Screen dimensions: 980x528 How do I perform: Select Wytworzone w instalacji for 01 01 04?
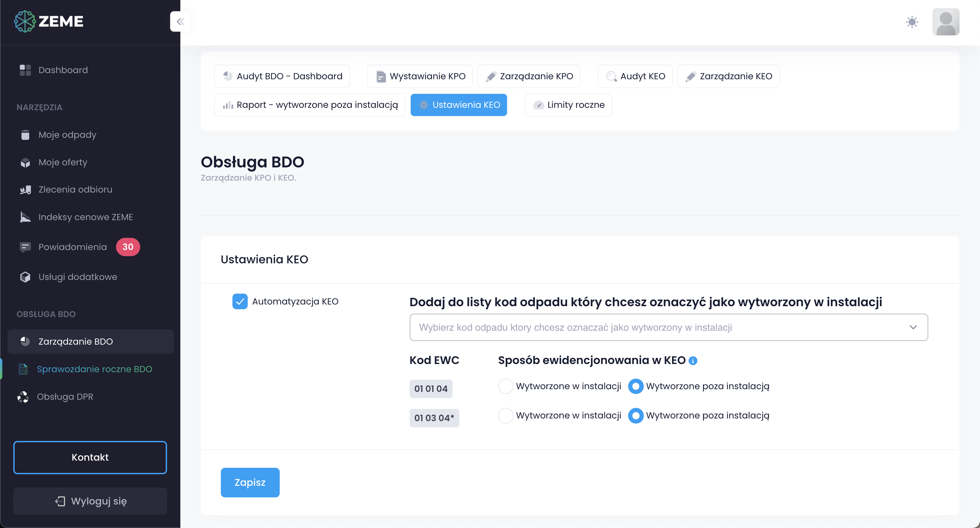point(505,386)
